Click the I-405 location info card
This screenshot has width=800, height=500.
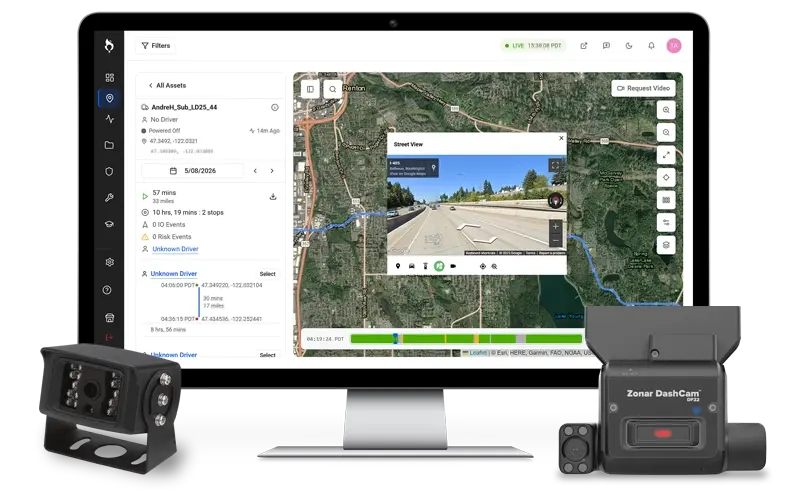click(x=413, y=168)
